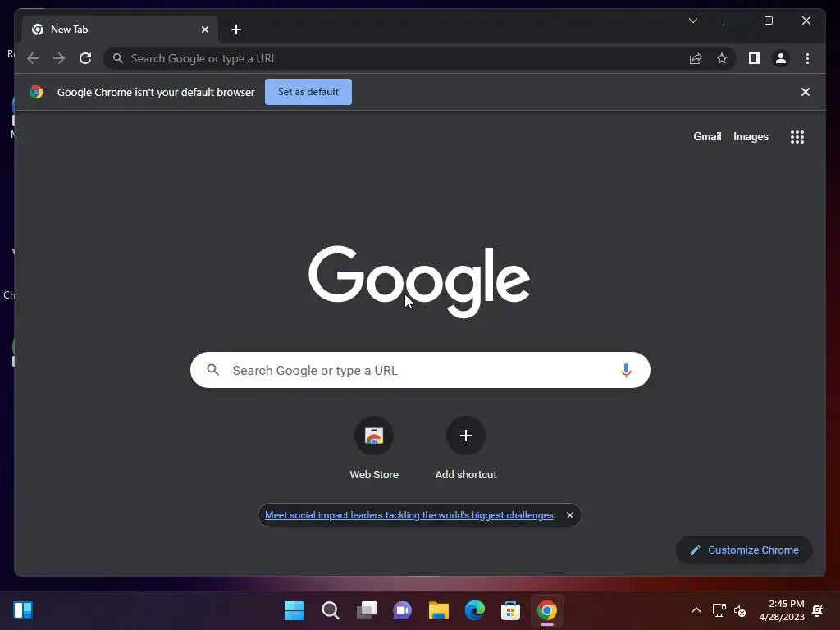
Task: Toggle the Chrome side panel
Action: [755, 58]
